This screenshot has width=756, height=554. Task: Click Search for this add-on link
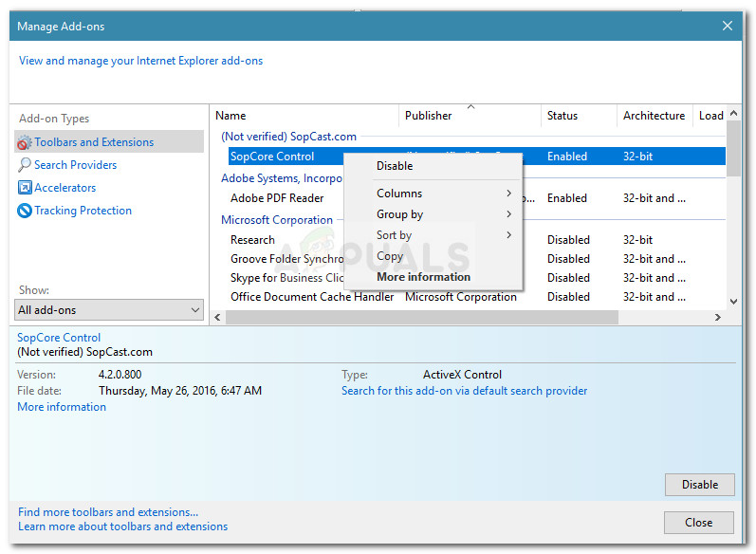(464, 391)
